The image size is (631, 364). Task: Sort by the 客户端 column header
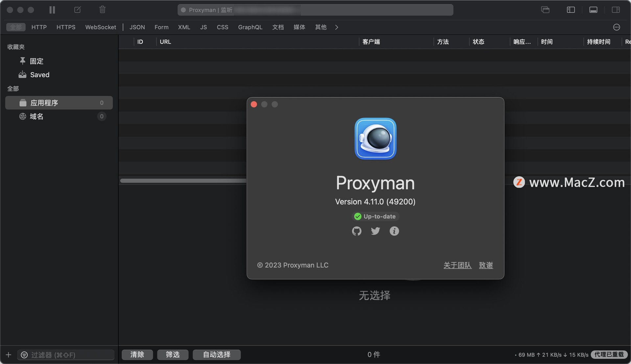[x=371, y=42]
